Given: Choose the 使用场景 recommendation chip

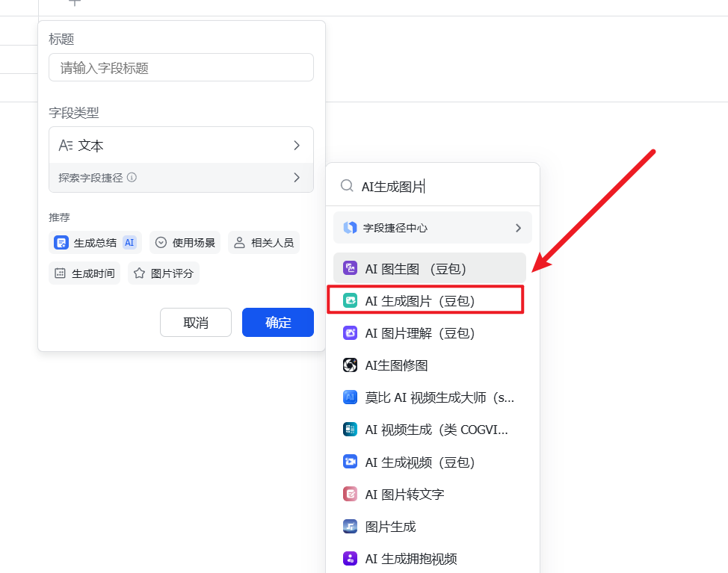Looking at the screenshot, I should pos(185,243).
